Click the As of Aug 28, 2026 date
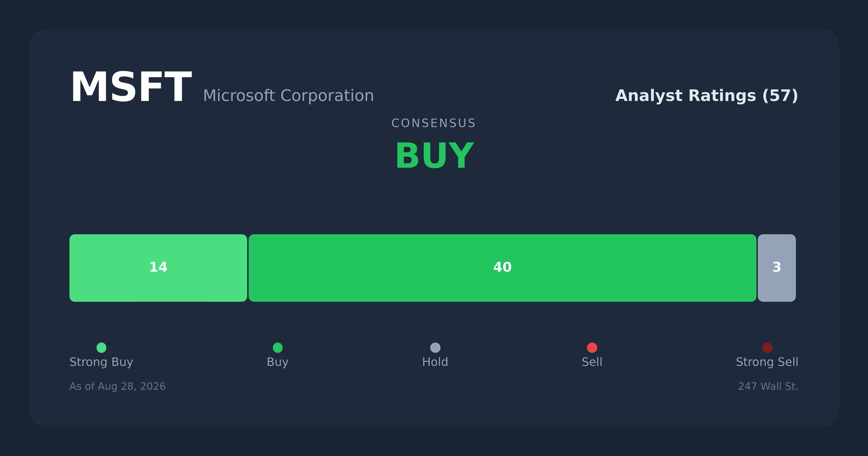Image resolution: width=868 pixels, height=456 pixels. pos(118,387)
